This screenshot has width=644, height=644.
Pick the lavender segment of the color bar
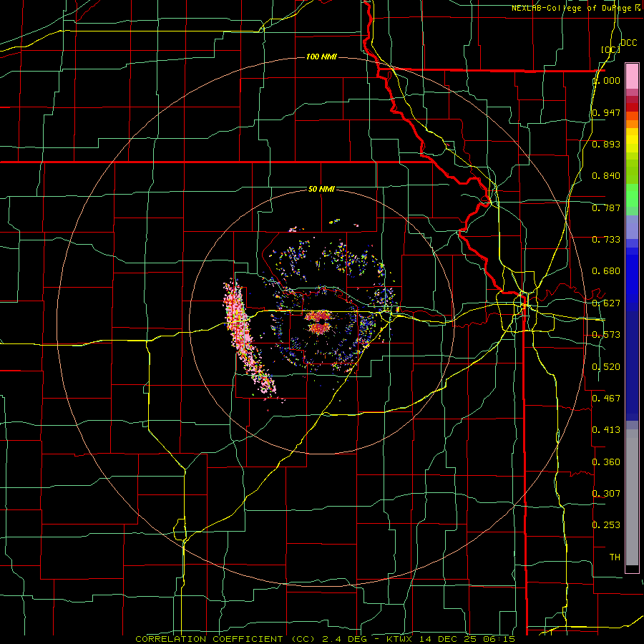(632, 227)
